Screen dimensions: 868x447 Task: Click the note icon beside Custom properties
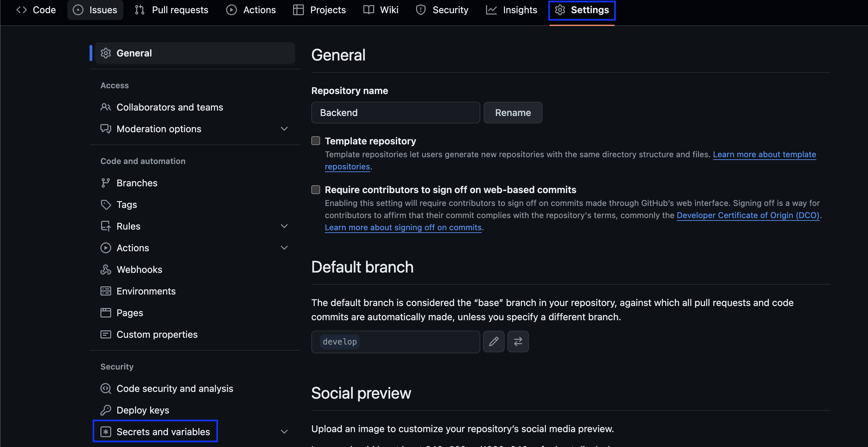[x=106, y=334]
